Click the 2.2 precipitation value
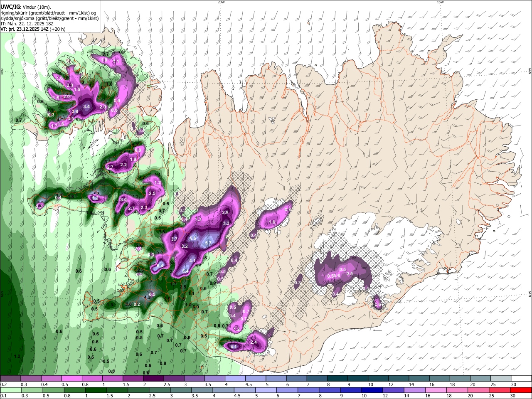The image size is (532, 399). pyautogui.click(x=123, y=165)
